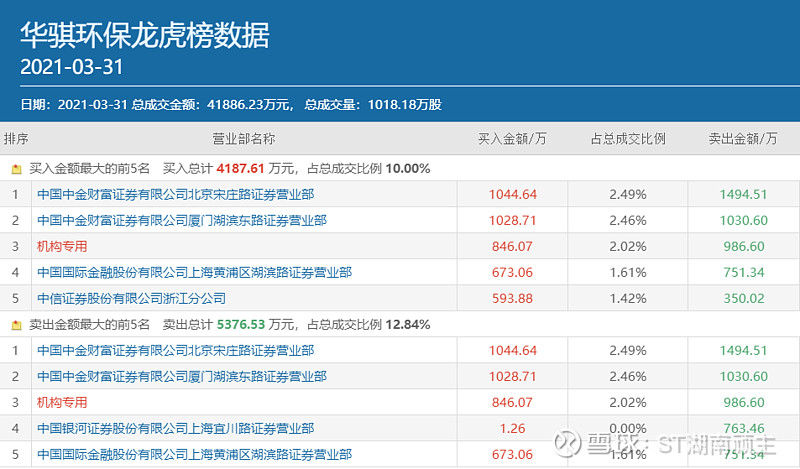This screenshot has height=469, width=800.
Task: Click sell amount 1030.60 in buy top-5 section
Action: click(x=743, y=220)
